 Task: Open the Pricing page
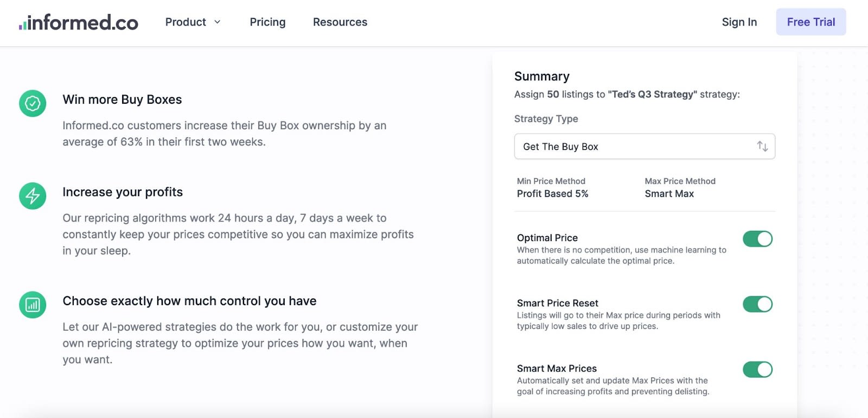[267, 22]
